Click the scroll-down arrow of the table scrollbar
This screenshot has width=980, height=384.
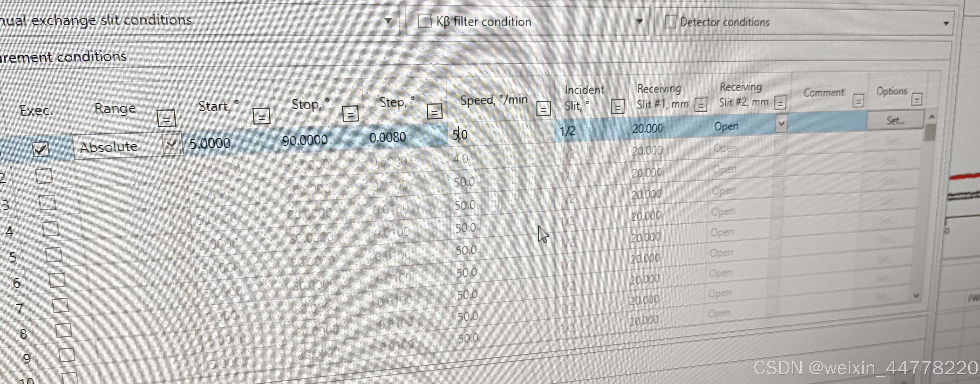(916, 296)
